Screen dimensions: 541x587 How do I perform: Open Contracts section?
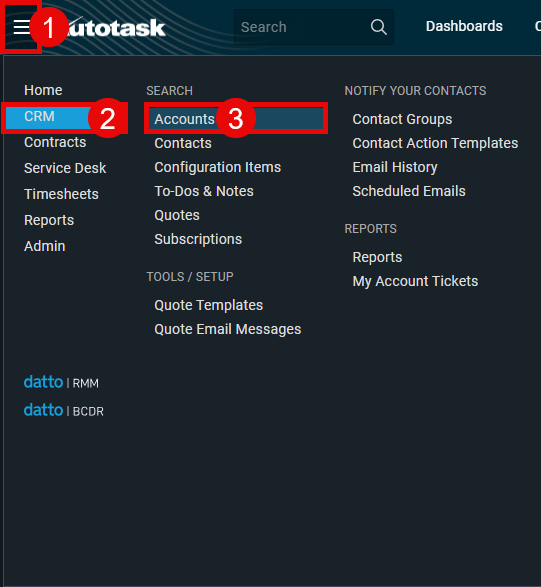click(55, 142)
